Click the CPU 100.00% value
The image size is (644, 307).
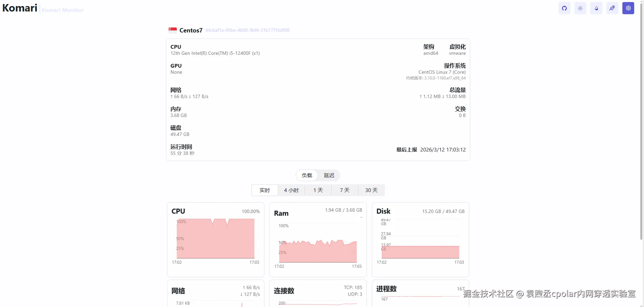[x=251, y=211]
